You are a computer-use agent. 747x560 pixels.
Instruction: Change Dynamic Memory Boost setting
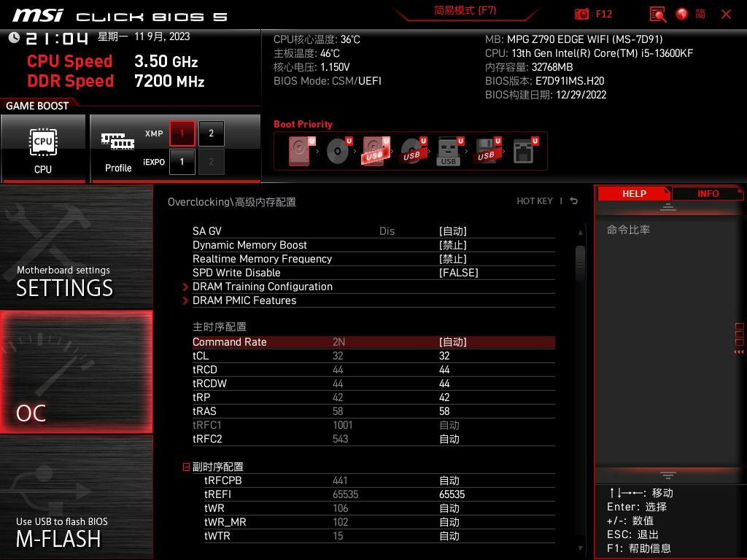(x=452, y=245)
